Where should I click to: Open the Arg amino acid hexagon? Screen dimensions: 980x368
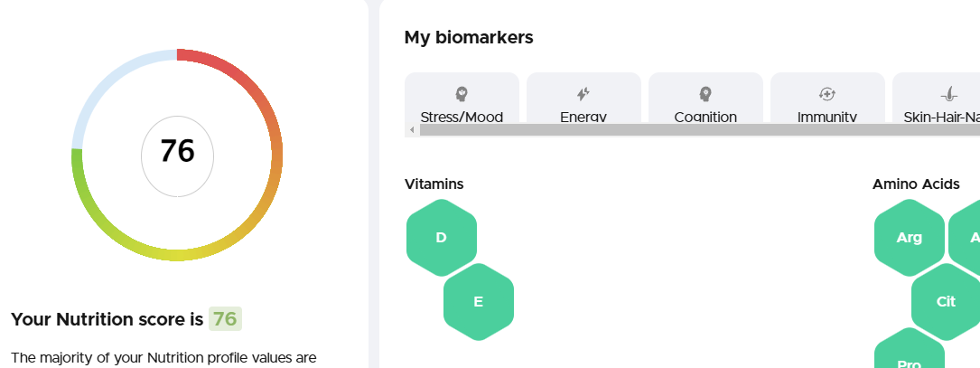pyautogui.click(x=909, y=238)
